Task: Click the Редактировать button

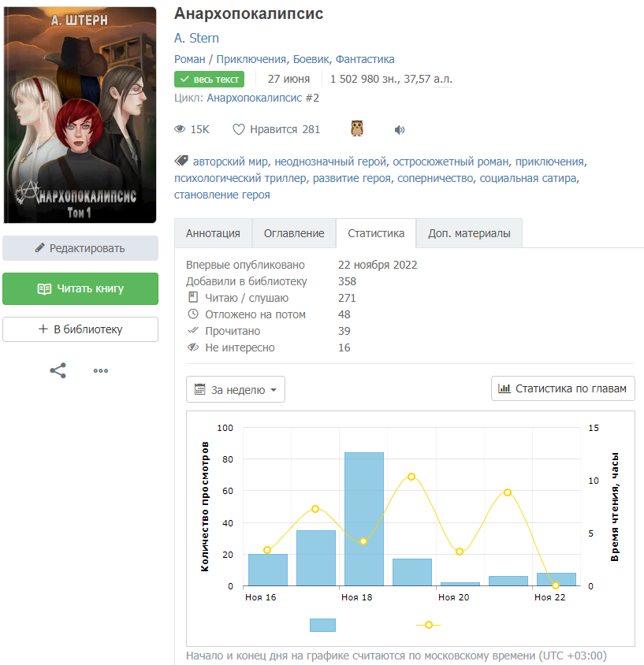Action: point(80,248)
